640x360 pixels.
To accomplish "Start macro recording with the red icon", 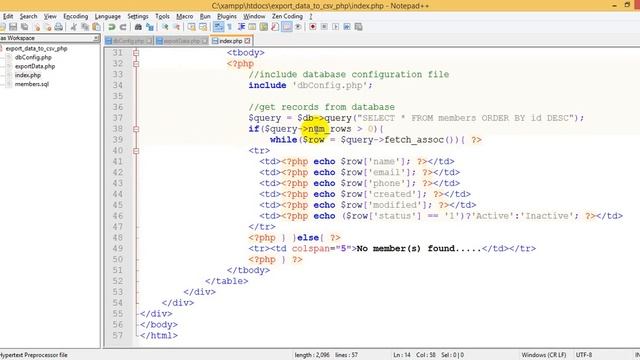I will 313,27.
